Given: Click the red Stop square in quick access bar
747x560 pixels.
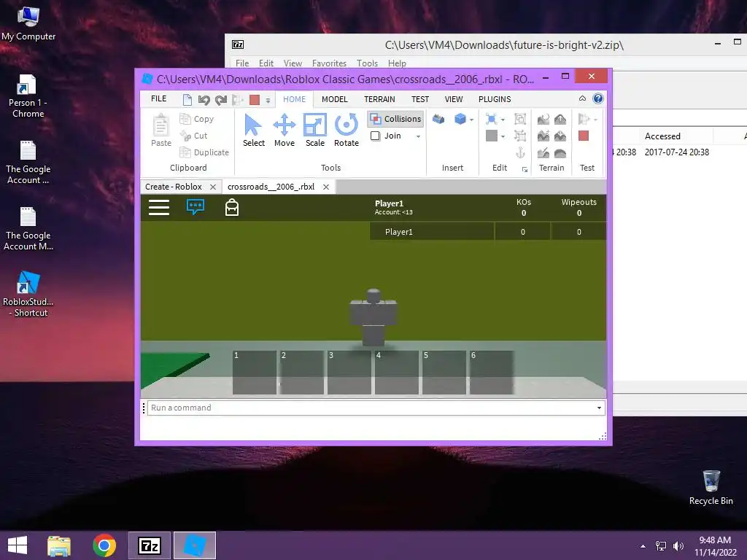Looking at the screenshot, I should click(255, 99).
